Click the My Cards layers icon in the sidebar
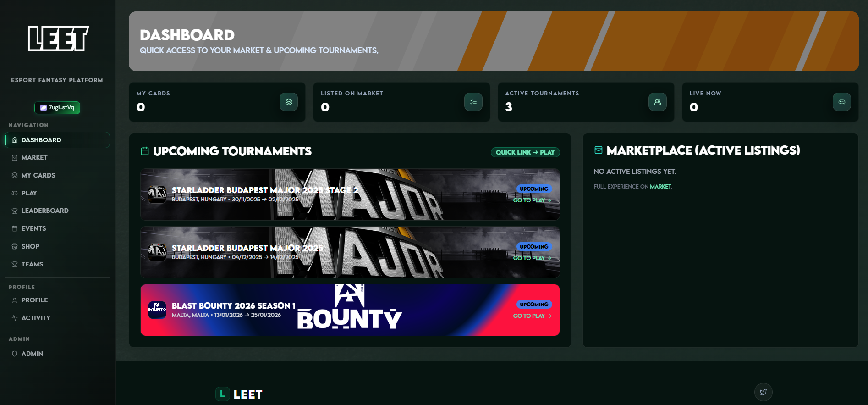 click(x=15, y=175)
